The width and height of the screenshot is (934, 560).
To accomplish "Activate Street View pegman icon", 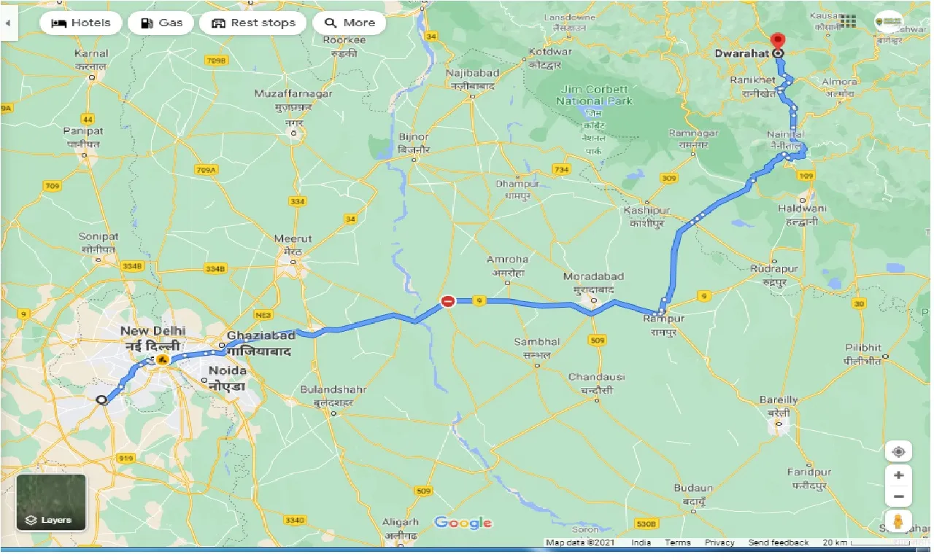I will click(898, 521).
